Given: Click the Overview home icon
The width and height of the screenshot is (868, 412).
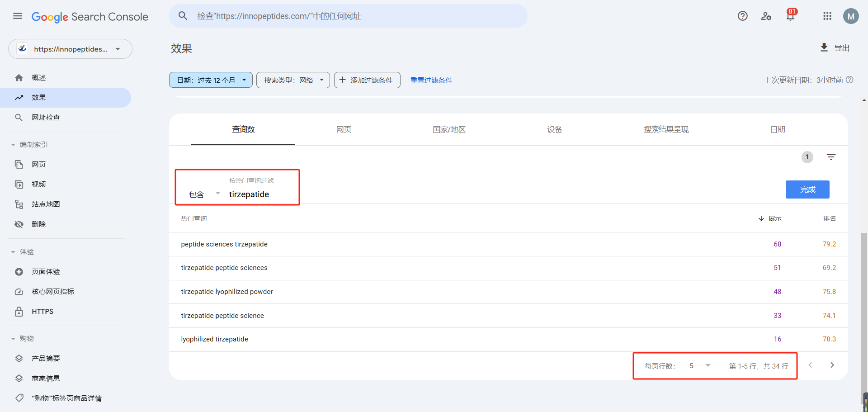Looking at the screenshot, I should [19, 78].
